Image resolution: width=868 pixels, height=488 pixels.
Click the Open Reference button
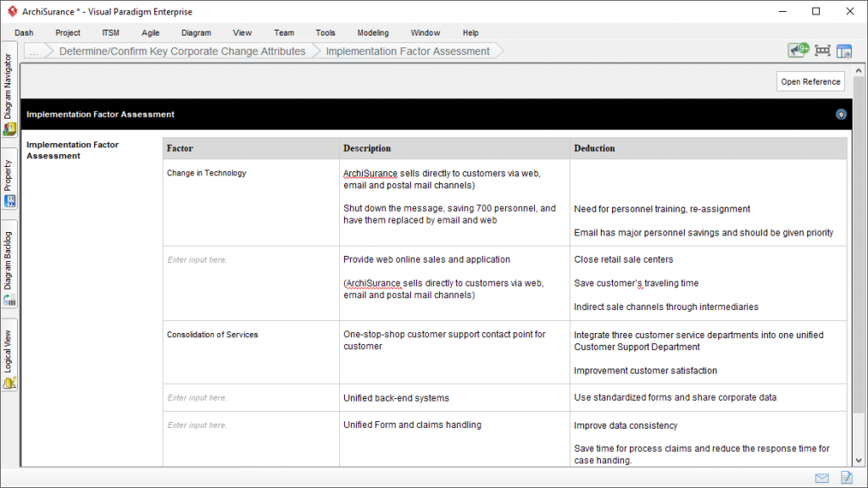(x=810, y=81)
